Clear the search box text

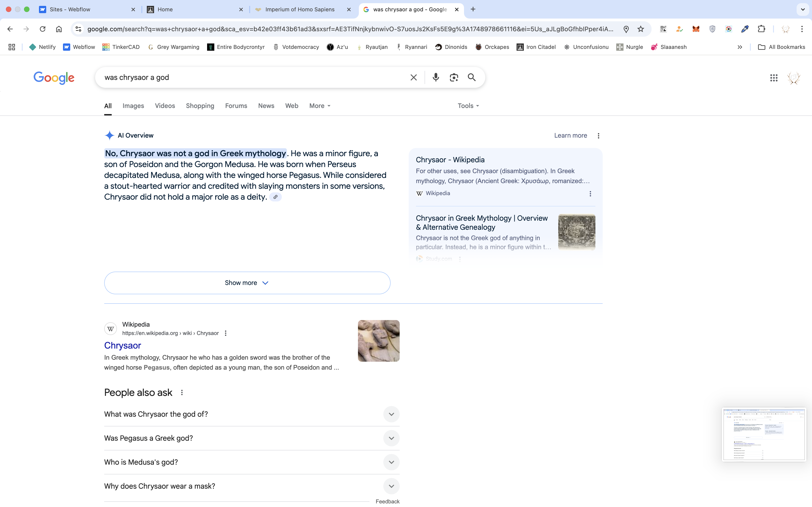point(413,77)
